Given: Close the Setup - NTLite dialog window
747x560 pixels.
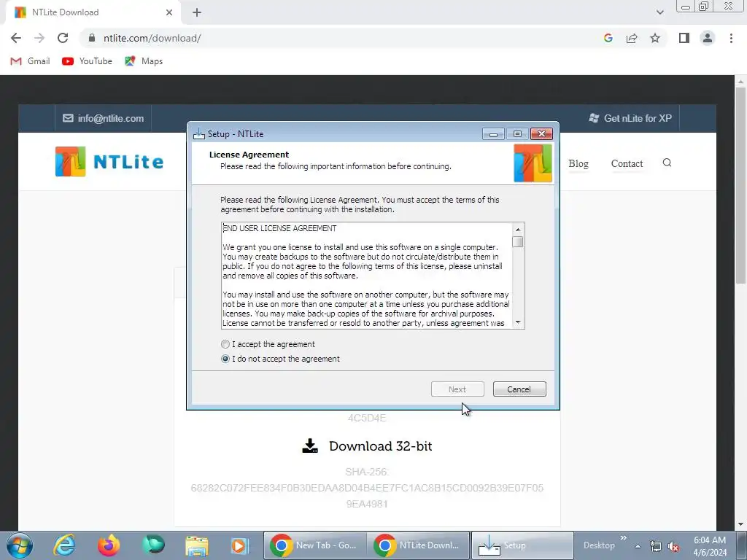Looking at the screenshot, I should (542, 134).
